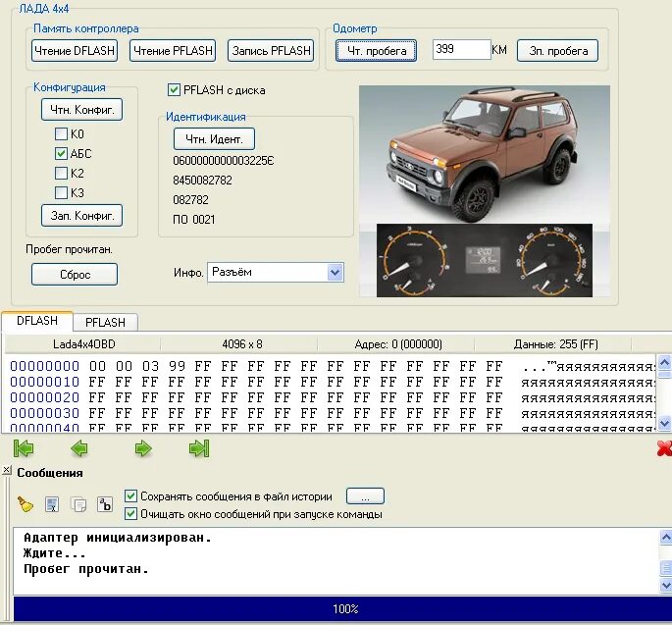Click the 'Чтн. Идент.' button
The height and width of the screenshot is (625, 672).
click(x=214, y=139)
